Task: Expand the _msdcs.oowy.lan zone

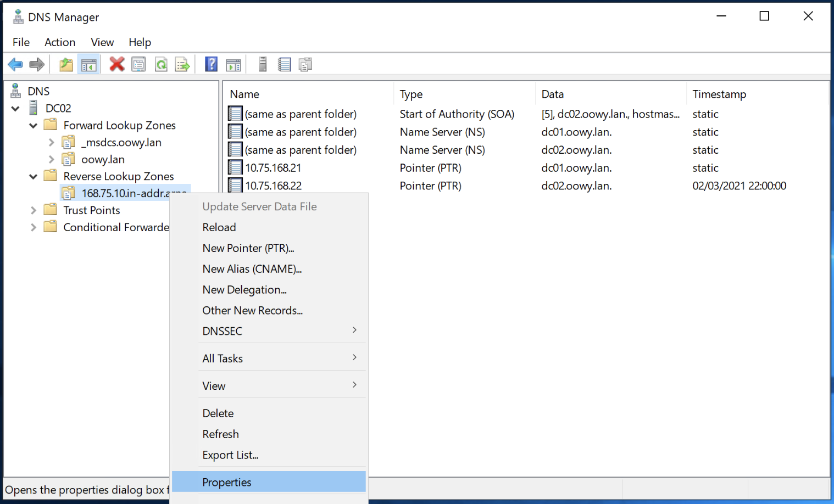Action: coord(51,143)
